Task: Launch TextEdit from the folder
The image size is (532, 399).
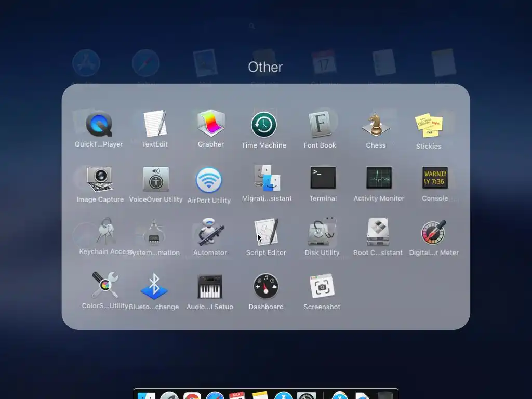Action: (155, 124)
